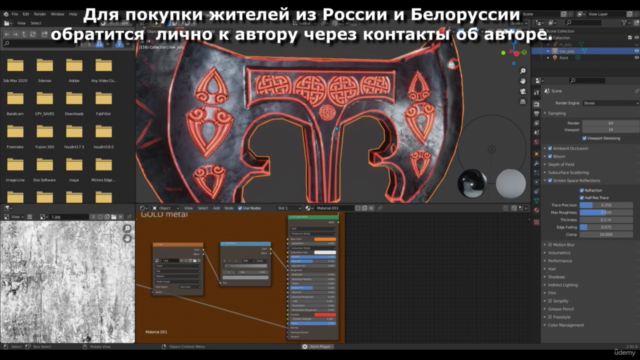640x360 pixels.
Task: Click the Trace Precision slider
Action: coord(606,205)
